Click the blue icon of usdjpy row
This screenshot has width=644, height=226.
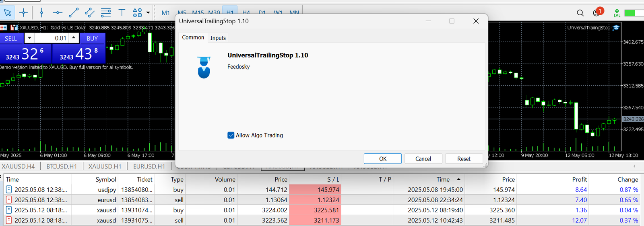9,189
